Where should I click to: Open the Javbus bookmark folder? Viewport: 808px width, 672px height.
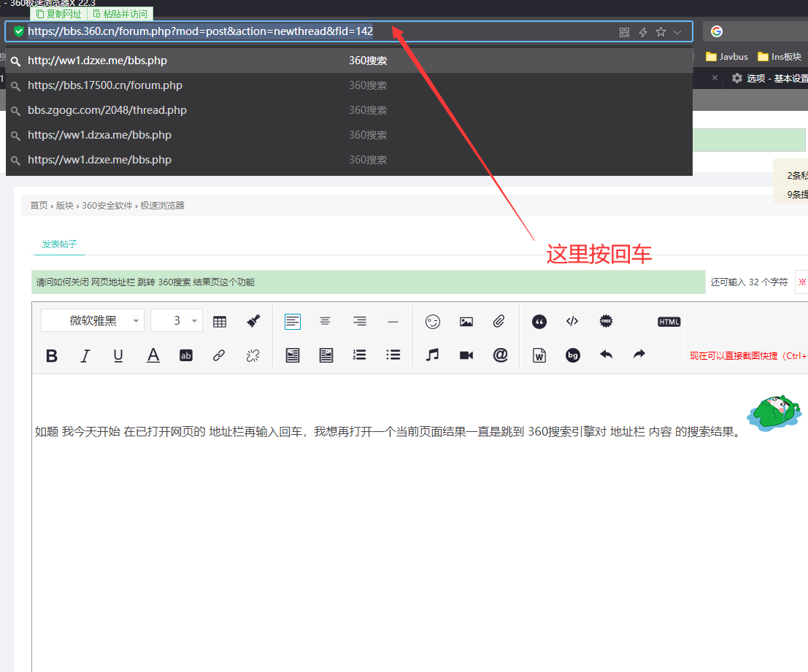coord(726,57)
